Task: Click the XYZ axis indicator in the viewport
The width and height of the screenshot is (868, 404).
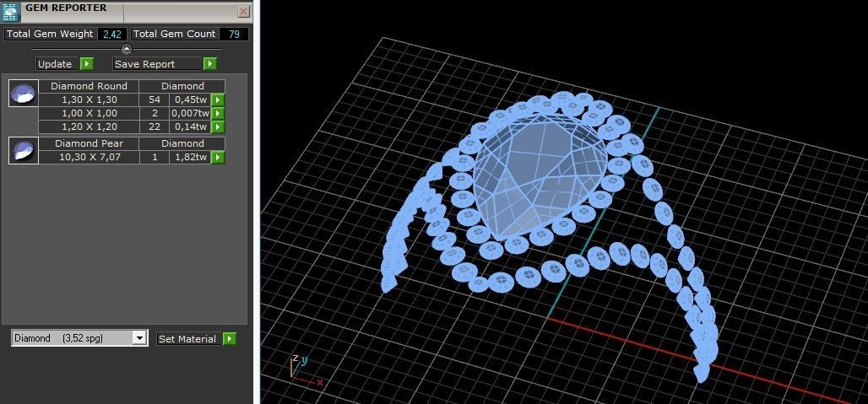Action: pos(306,370)
